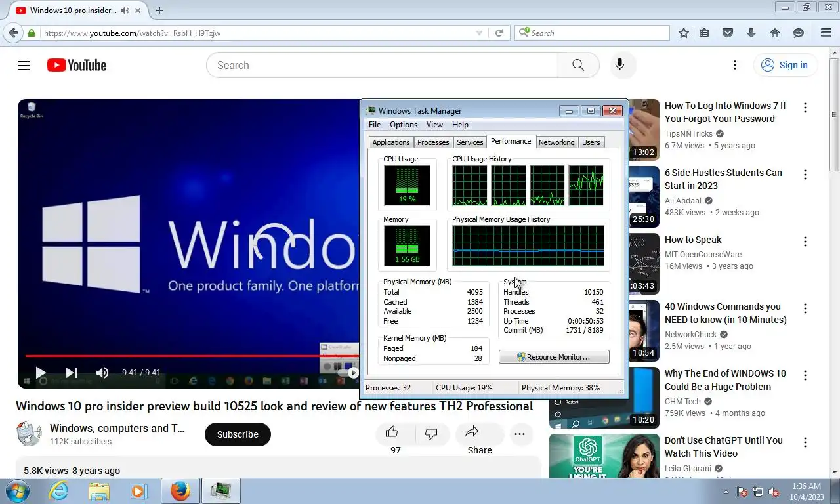Open Windows Explorer folder on taskbar
The height and width of the screenshot is (504, 840).
pos(99,491)
